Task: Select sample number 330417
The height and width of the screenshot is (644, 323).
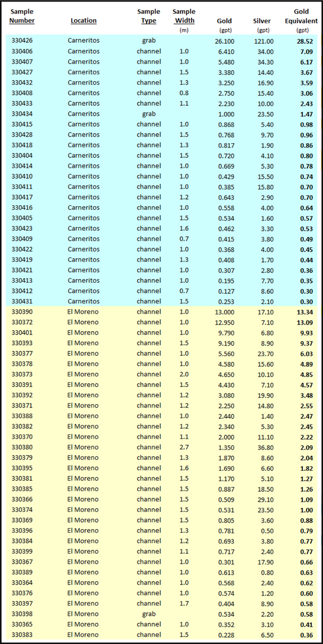Action: [22, 197]
